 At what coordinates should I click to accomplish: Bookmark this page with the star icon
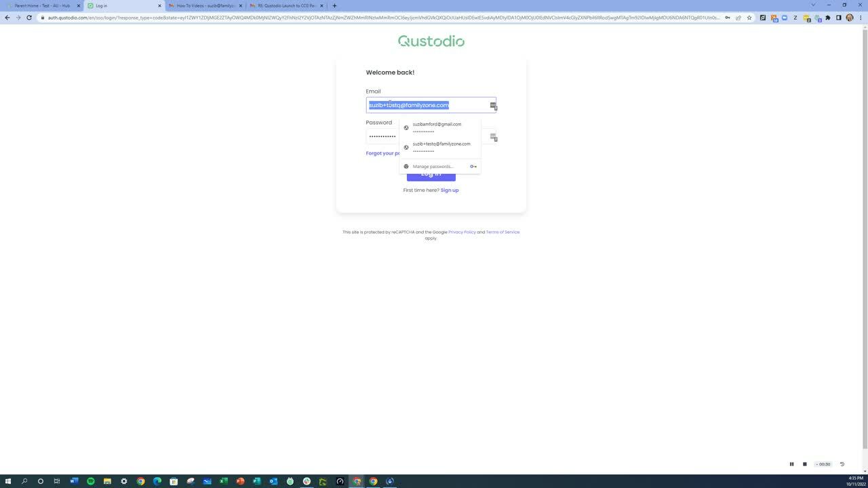749,18
